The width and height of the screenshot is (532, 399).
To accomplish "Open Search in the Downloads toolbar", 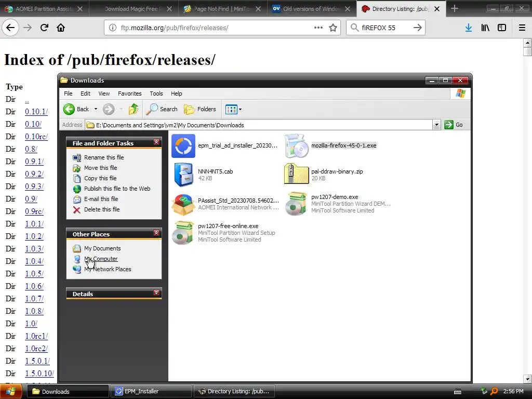I will click(162, 109).
